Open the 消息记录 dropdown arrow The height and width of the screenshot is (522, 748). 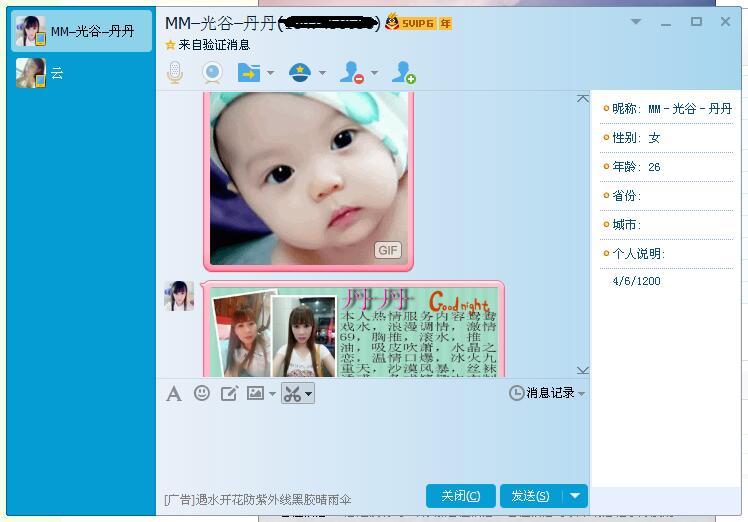point(582,394)
